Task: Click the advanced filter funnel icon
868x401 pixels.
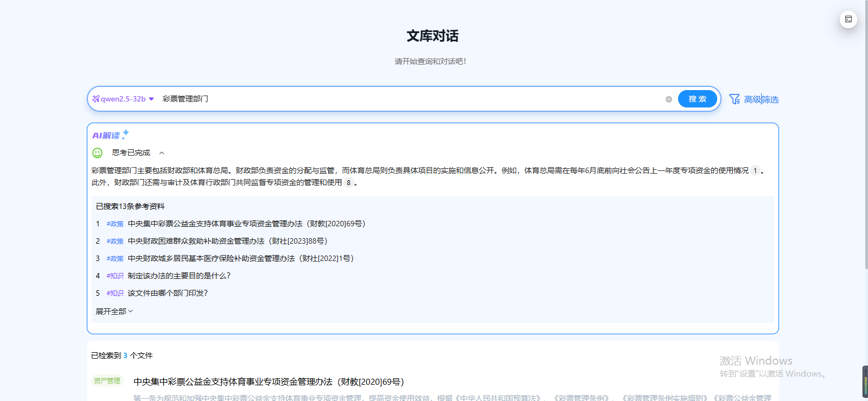Action: pyautogui.click(x=735, y=99)
